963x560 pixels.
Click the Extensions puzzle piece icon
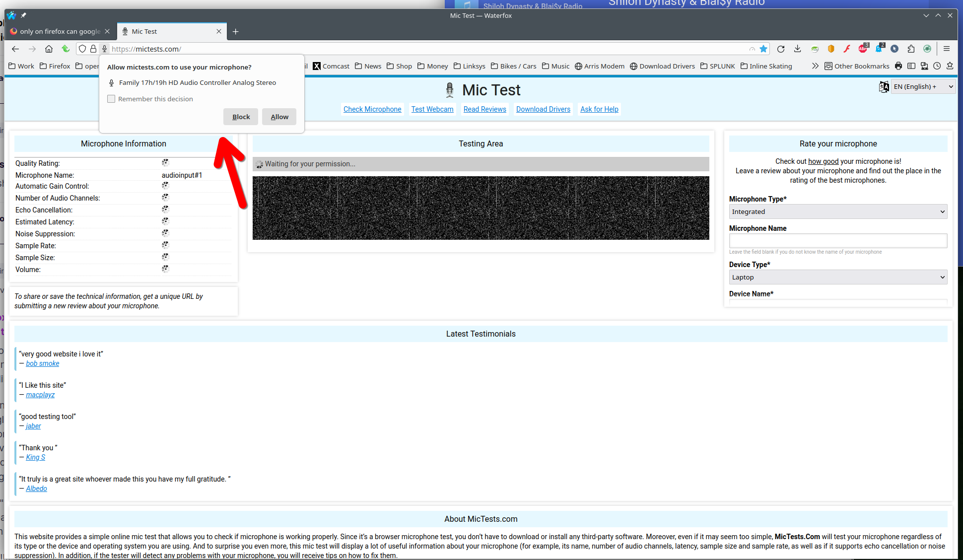(911, 49)
